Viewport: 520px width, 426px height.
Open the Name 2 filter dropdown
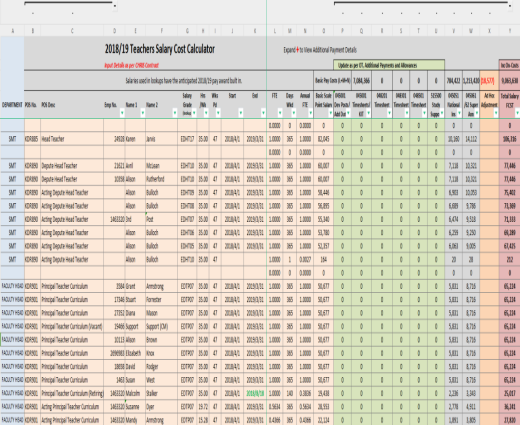point(175,113)
